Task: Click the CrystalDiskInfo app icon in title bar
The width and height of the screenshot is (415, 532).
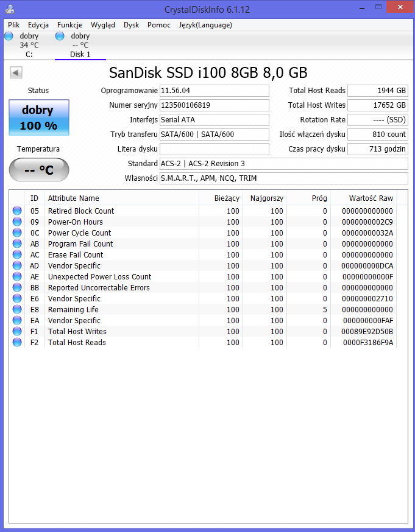Action: pyautogui.click(x=10, y=9)
